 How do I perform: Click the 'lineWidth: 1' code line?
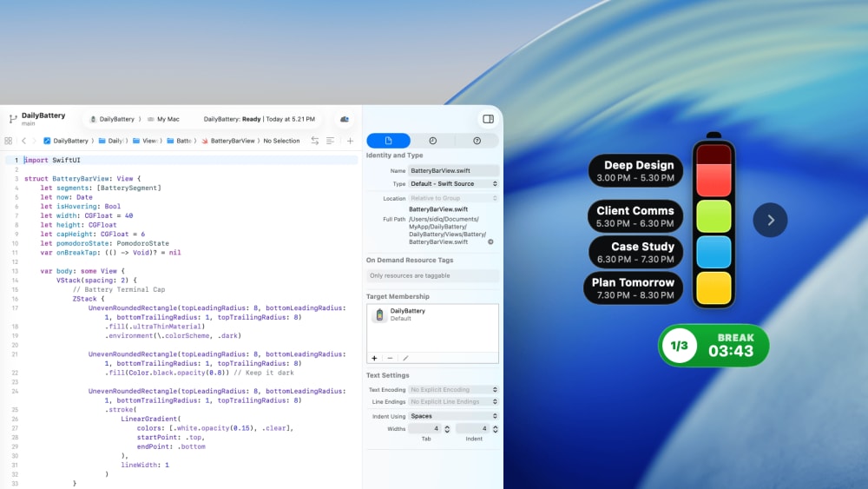[145, 465]
